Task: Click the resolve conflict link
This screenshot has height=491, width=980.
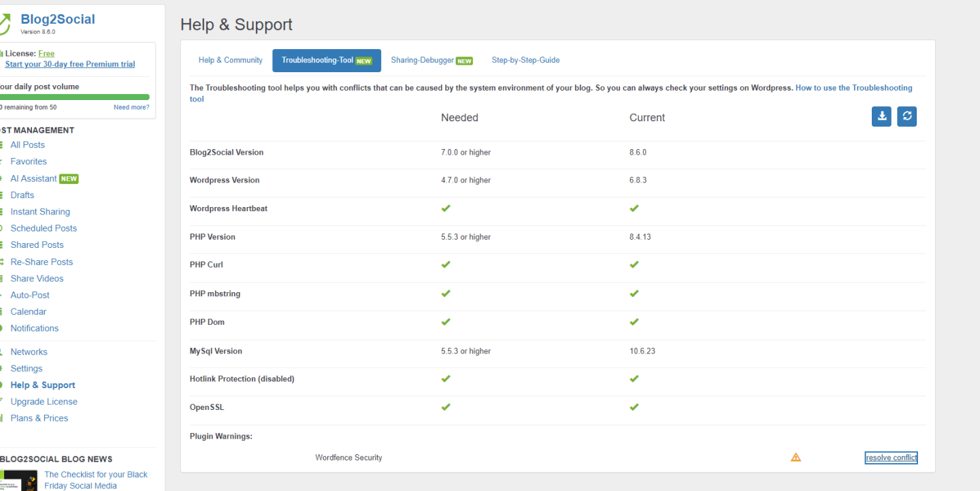Action: (891, 458)
